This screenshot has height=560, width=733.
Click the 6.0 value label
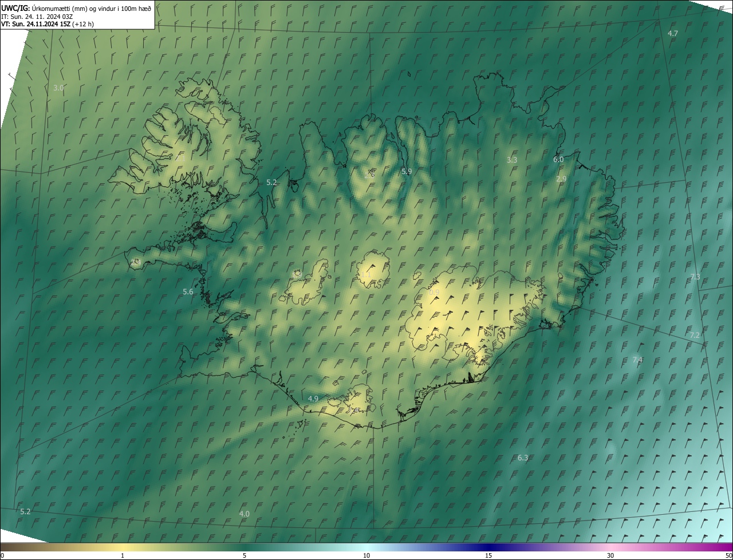(558, 159)
